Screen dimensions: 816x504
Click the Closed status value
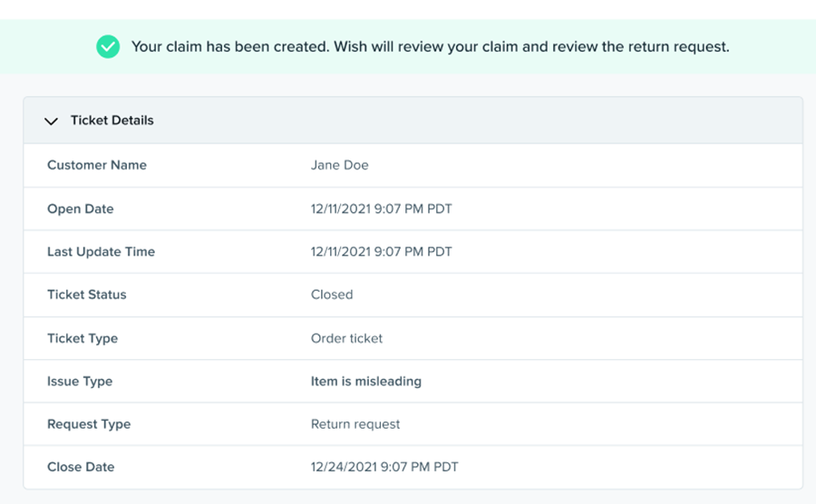point(332,295)
